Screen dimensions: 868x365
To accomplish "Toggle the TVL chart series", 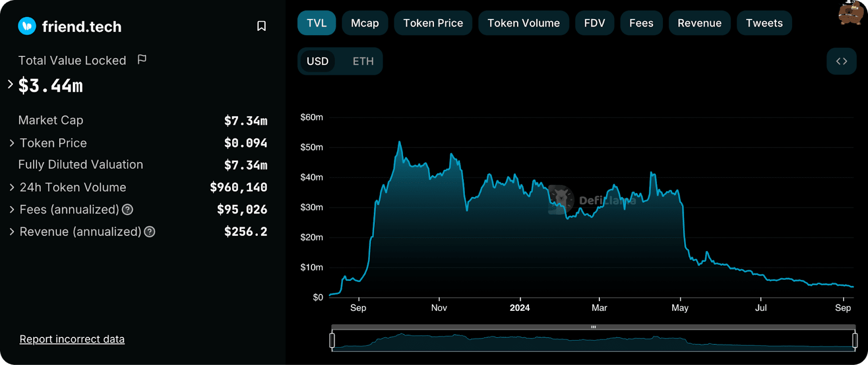I will [x=317, y=23].
